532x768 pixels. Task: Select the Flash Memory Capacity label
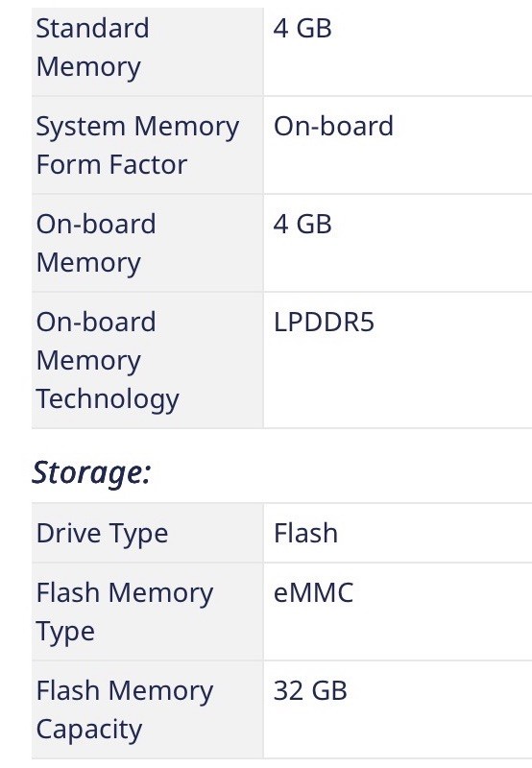[125, 709]
